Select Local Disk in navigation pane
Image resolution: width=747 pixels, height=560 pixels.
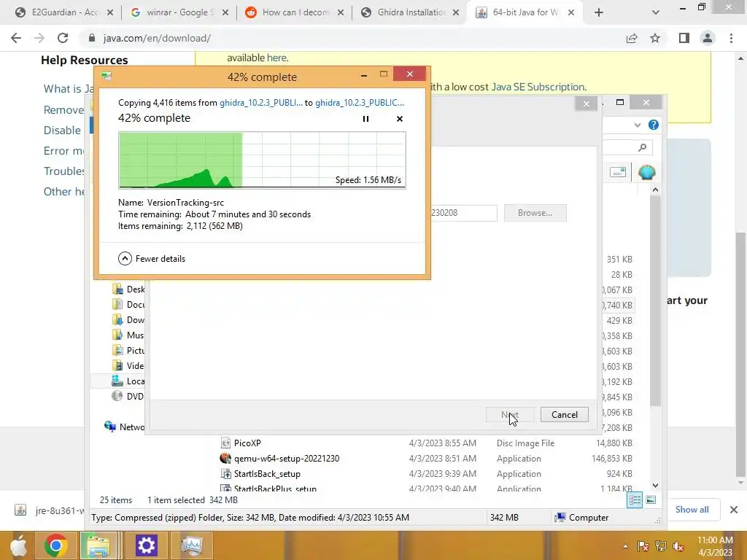(x=128, y=381)
